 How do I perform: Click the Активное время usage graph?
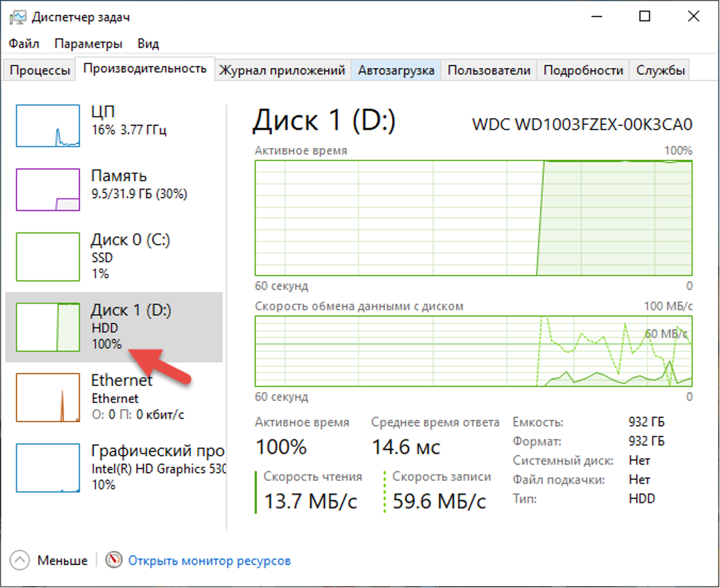(472, 218)
